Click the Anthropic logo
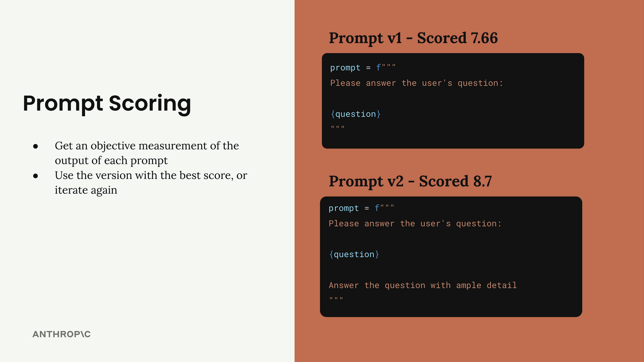The image size is (644, 362). coord(61,334)
